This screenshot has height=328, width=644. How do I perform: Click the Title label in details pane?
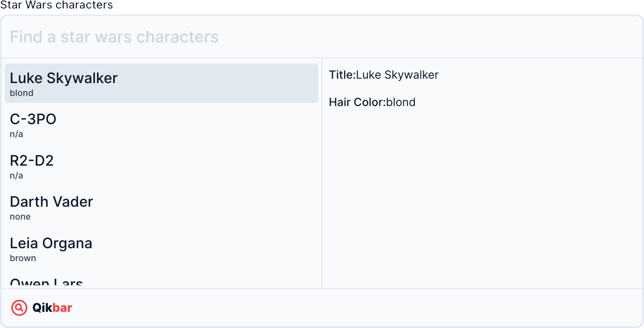click(342, 75)
